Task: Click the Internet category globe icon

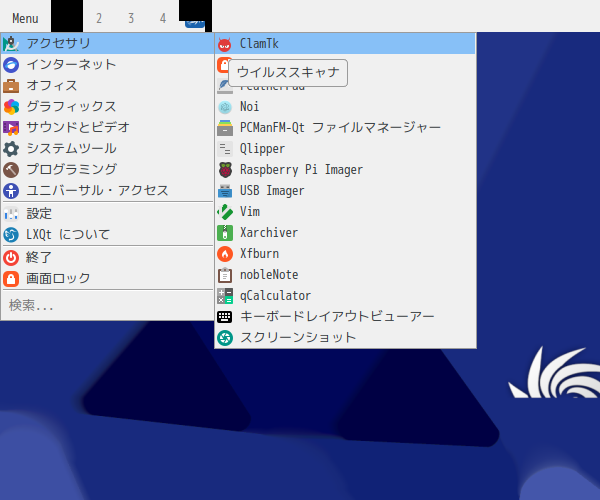Action: pos(11,65)
